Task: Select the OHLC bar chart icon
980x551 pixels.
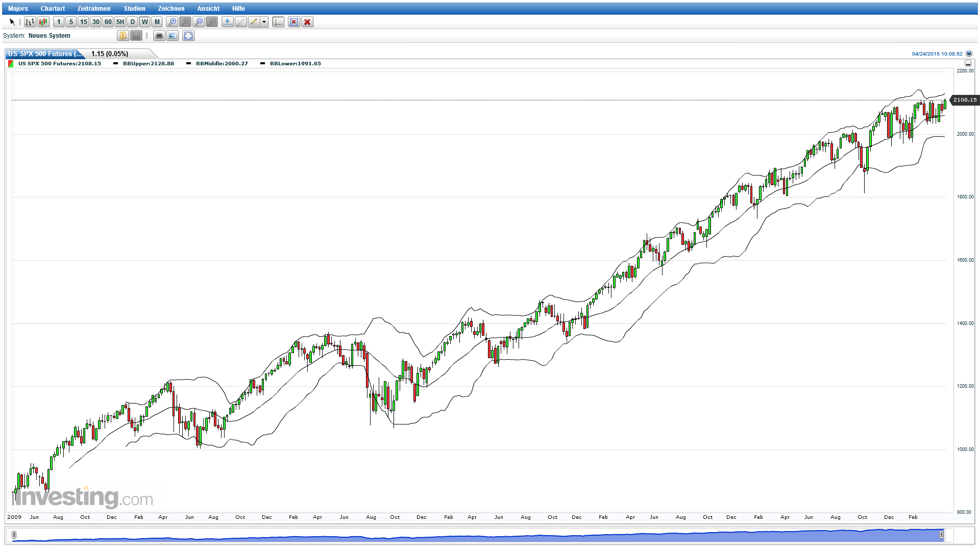Action: coord(30,22)
